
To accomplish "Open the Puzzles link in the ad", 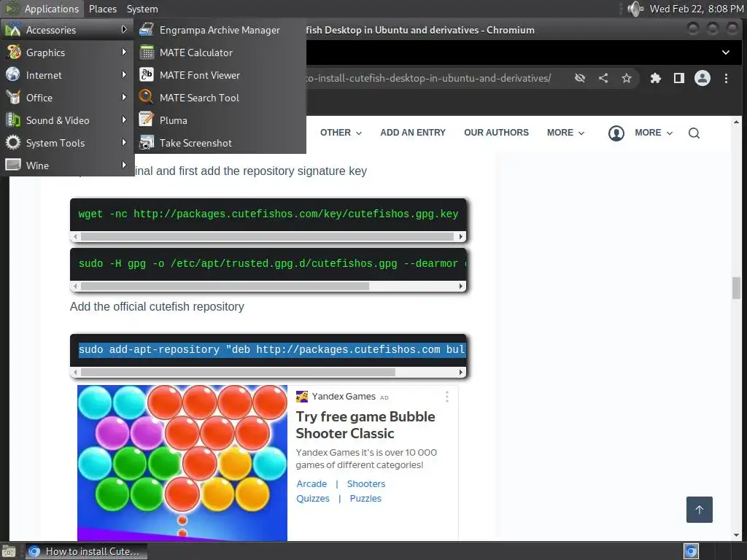I will click(365, 499).
